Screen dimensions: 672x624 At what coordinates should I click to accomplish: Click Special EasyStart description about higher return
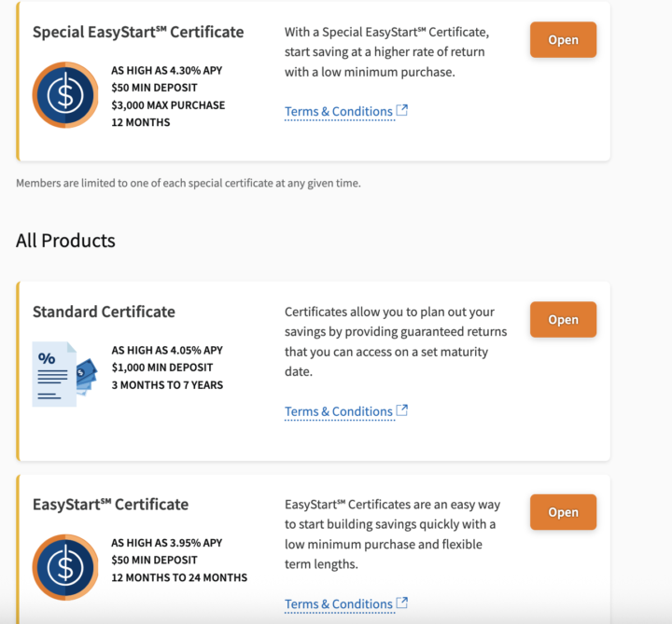tap(386, 52)
